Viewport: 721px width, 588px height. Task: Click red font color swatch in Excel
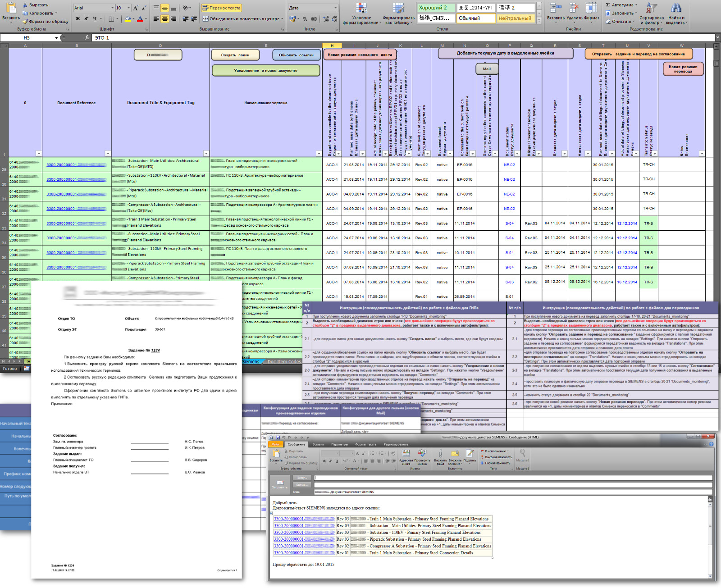140,19
